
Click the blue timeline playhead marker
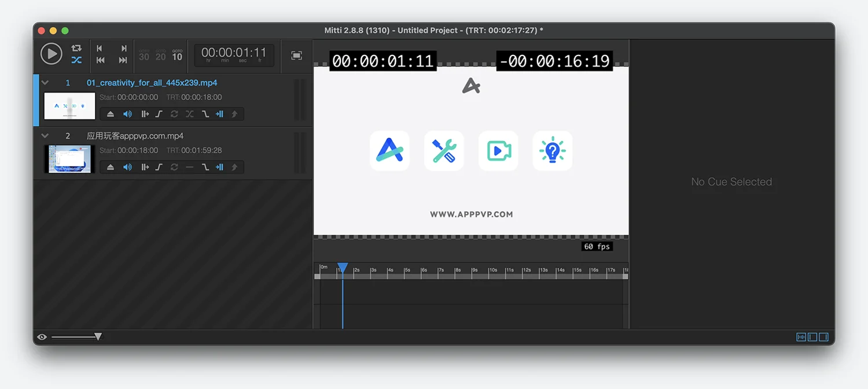tap(343, 268)
